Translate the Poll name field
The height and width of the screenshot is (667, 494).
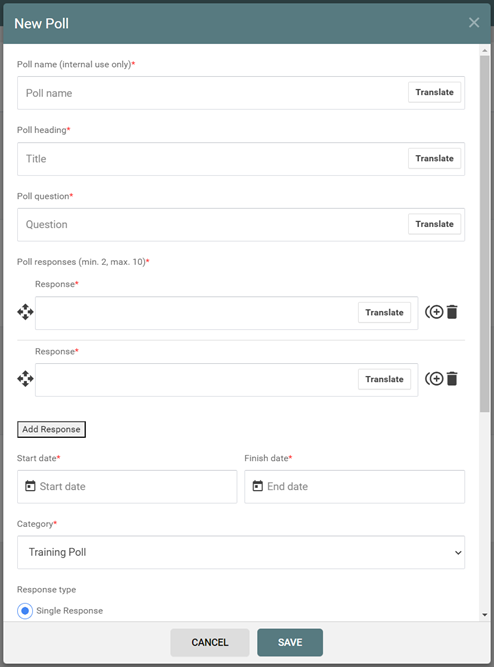pos(434,92)
